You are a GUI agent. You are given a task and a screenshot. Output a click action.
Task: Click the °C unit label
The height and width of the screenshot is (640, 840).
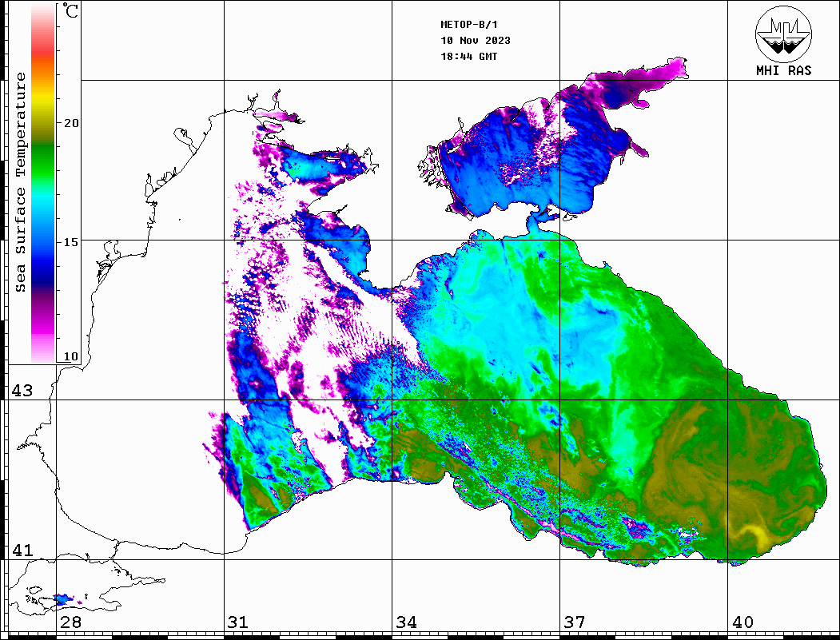(x=70, y=10)
